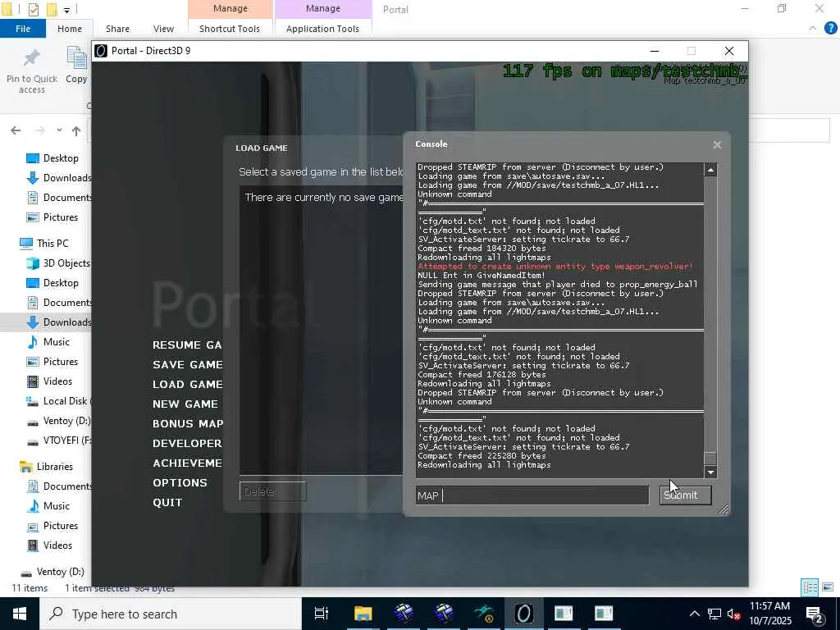Click Submit button in Console
The image size is (840, 630).
686,495
